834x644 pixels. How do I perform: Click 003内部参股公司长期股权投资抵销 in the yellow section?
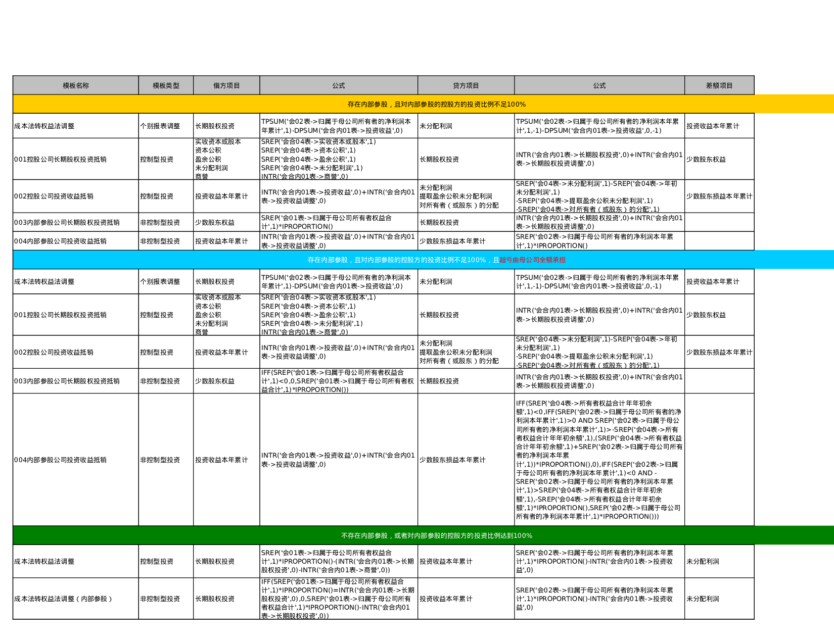coord(67,222)
